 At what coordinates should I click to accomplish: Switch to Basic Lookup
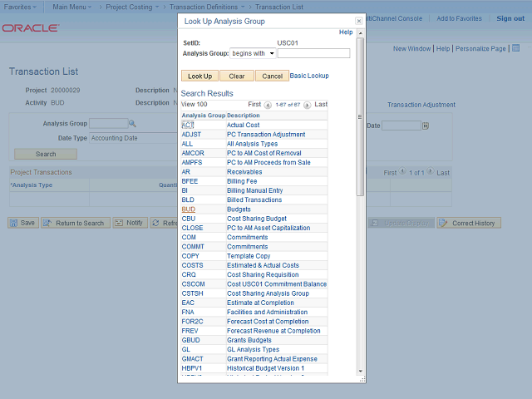309,76
